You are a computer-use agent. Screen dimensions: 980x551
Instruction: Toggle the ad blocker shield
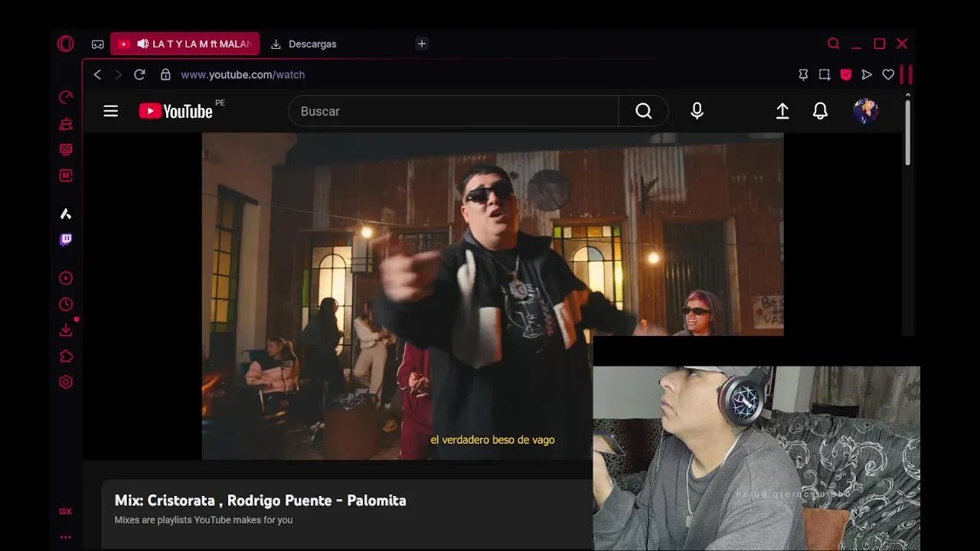(x=846, y=74)
